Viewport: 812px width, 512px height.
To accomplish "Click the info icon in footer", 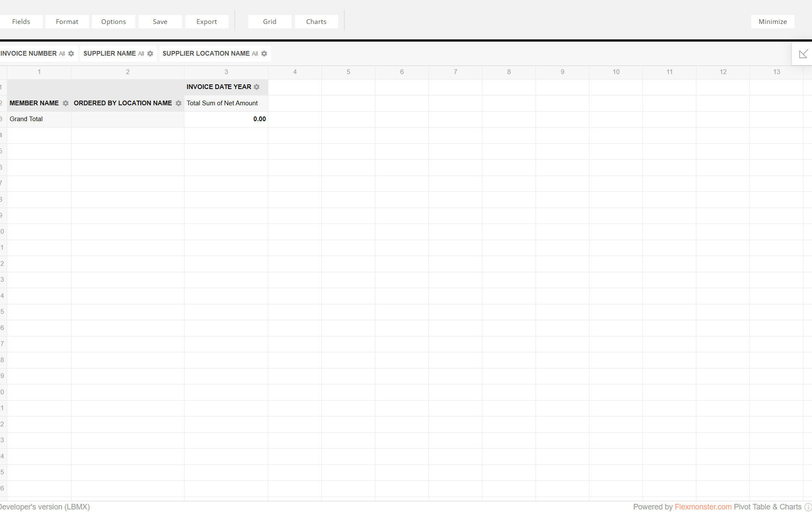I will [x=808, y=507].
